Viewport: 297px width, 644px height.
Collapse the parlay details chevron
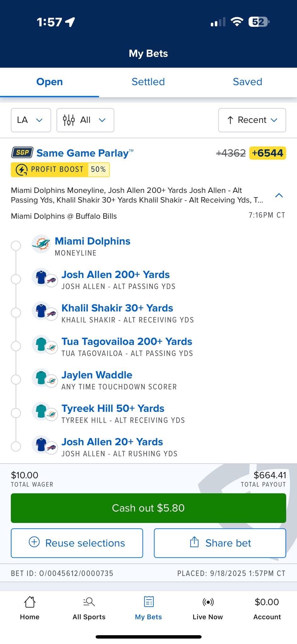coord(279,195)
